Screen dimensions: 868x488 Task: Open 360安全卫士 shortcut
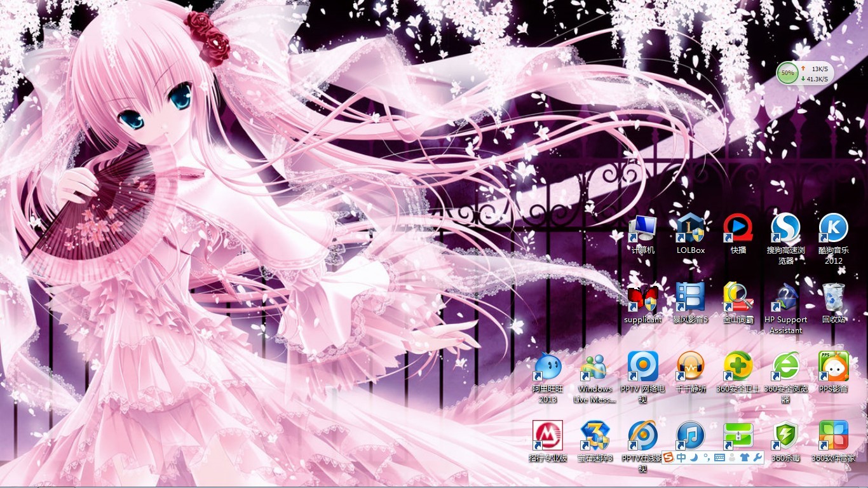coord(738,373)
